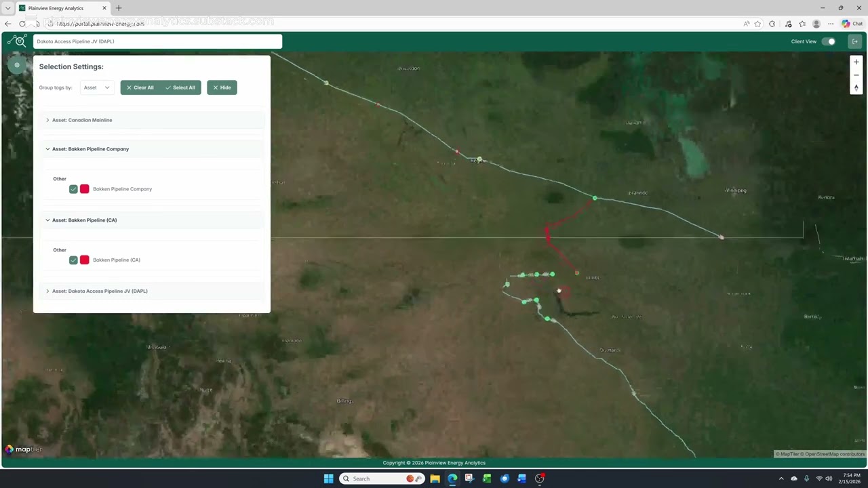Open the Group tags by Asset dropdown

(x=97, y=87)
